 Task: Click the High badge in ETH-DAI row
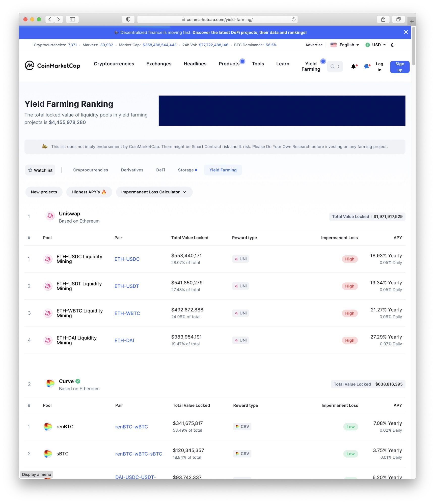pos(350,341)
